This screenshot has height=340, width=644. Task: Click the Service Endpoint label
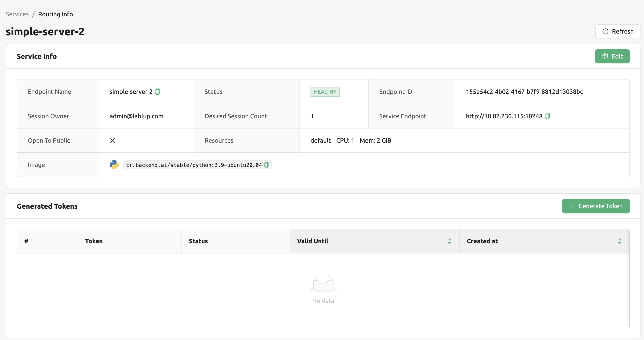pos(402,116)
